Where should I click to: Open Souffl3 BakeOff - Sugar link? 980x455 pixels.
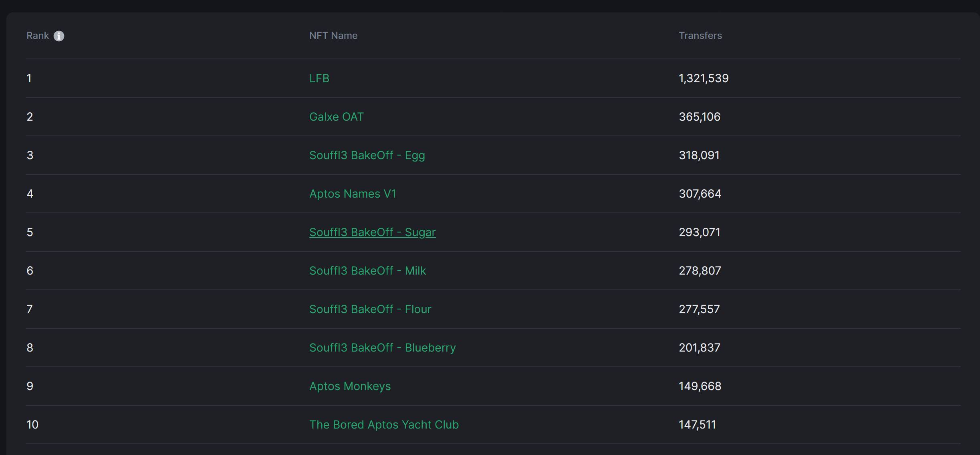(373, 232)
